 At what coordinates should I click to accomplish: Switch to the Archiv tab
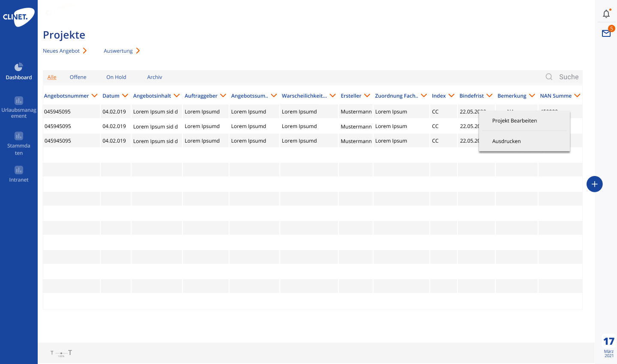[154, 77]
